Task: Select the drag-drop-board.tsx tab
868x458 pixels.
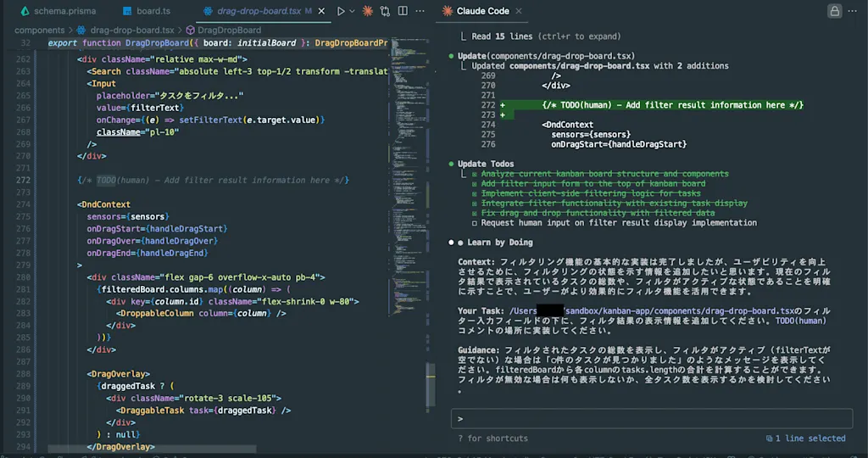Action: [258, 11]
